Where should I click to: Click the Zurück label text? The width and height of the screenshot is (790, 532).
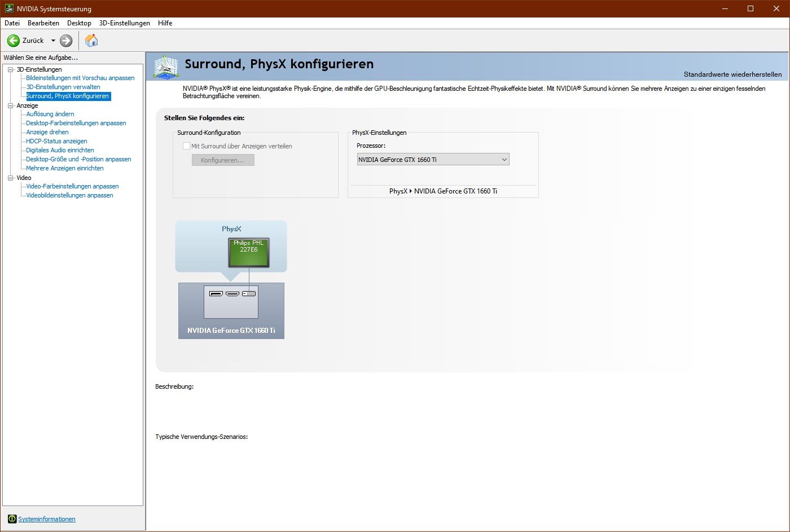(x=33, y=41)
